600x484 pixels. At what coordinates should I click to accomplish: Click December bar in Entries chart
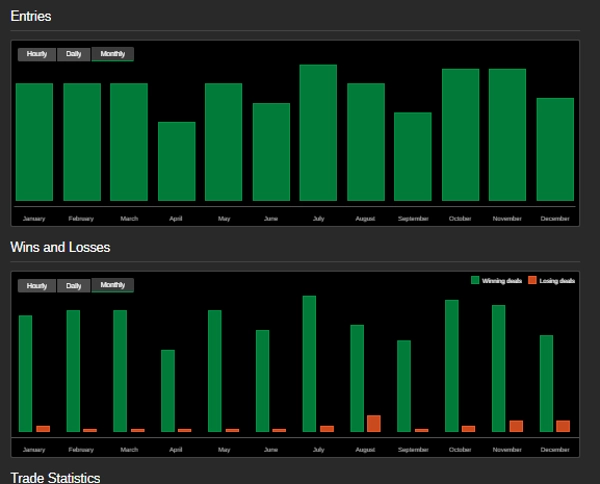[x=555, y=149]
